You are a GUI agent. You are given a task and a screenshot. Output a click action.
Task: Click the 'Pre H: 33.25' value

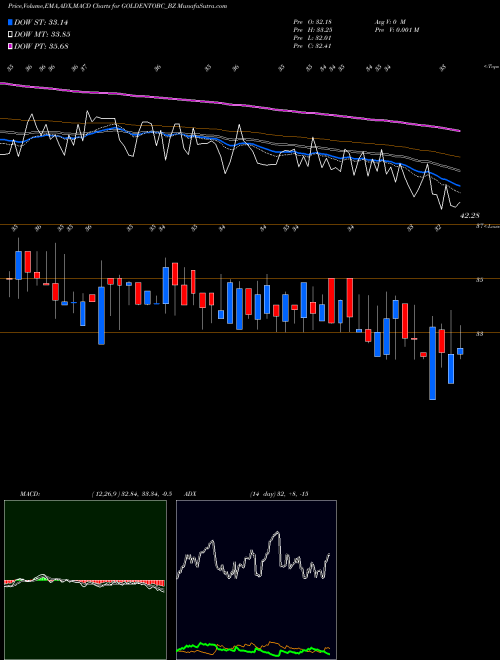click(313, 30)
